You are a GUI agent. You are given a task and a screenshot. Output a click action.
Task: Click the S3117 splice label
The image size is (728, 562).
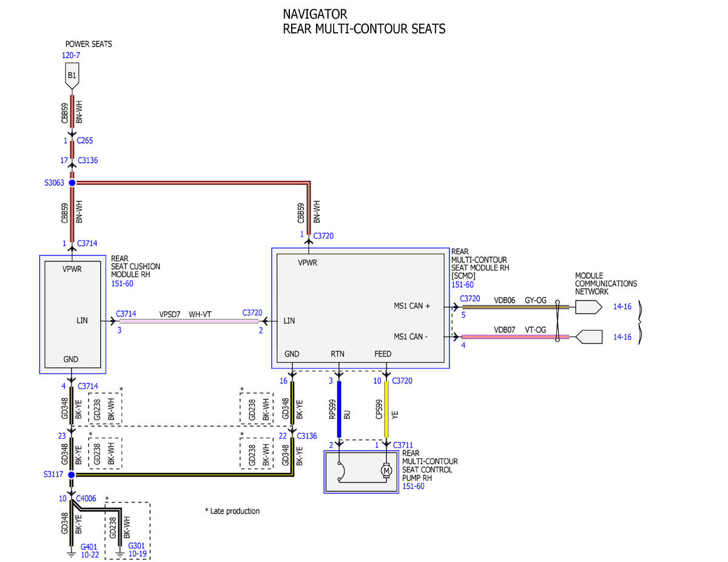tap(54, 475)
